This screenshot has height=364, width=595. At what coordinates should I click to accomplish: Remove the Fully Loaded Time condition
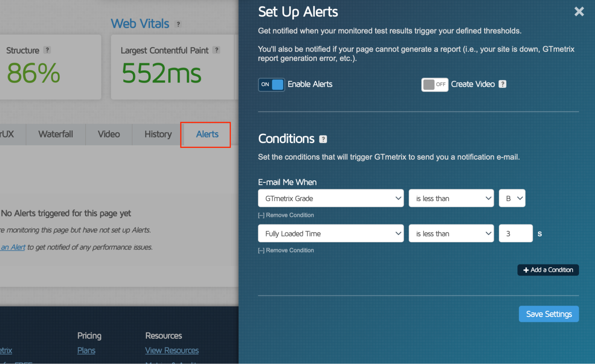point(286,250)
